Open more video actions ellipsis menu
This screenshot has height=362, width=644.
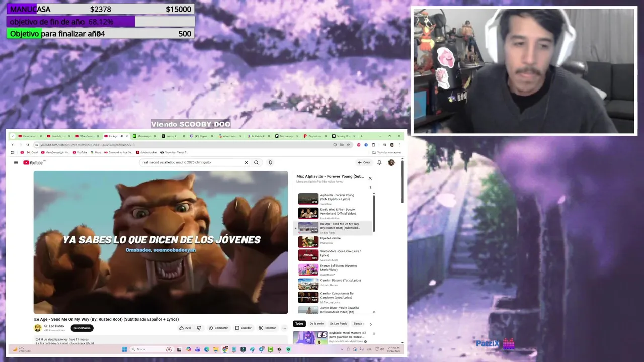pos(284,328)
